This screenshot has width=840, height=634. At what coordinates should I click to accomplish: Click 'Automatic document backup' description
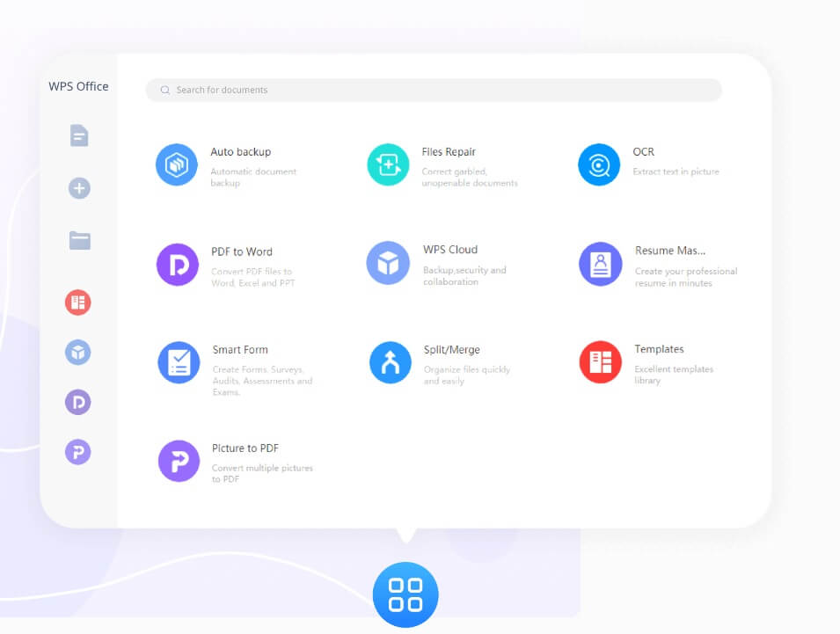coord(252,178)
